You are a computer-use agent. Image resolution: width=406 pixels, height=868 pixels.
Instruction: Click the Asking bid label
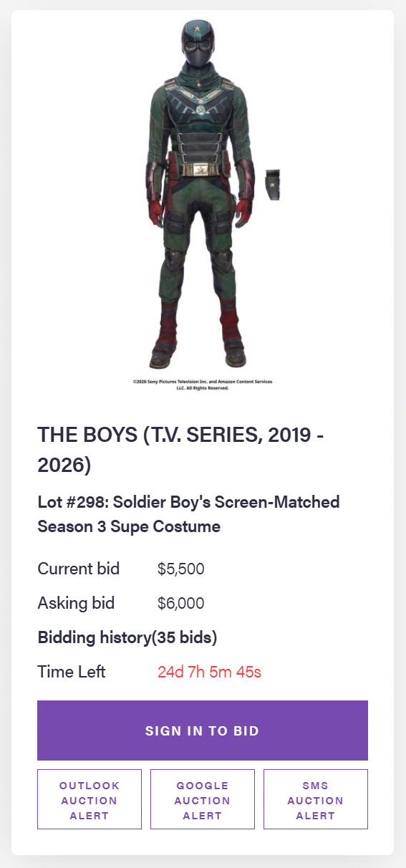tap(76, 603)
